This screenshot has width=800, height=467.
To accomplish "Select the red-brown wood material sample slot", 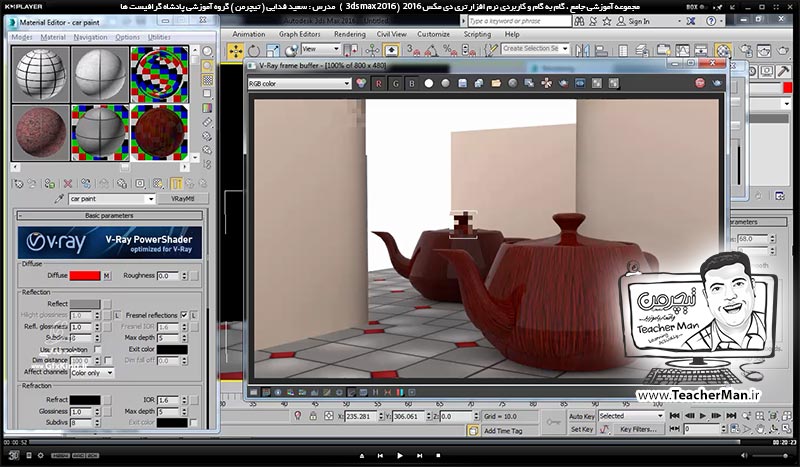I will point(159,132).
